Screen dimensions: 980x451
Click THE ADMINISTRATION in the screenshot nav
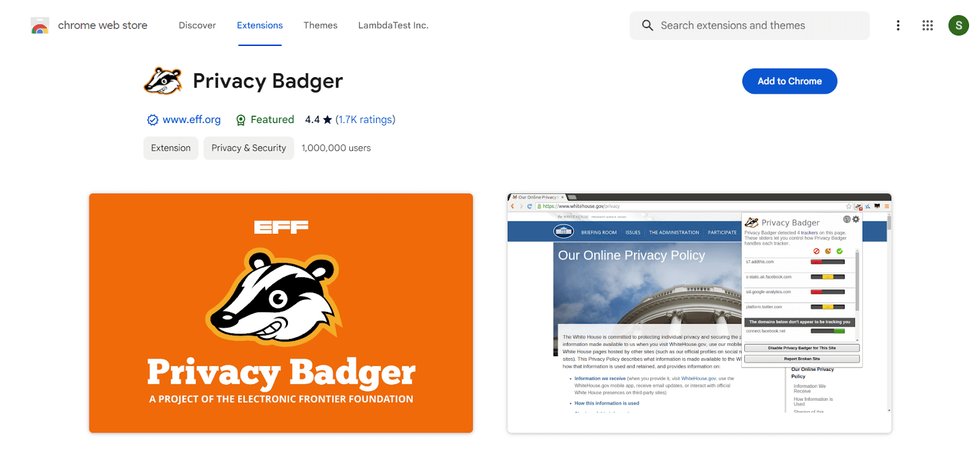[x=674, y=233]
